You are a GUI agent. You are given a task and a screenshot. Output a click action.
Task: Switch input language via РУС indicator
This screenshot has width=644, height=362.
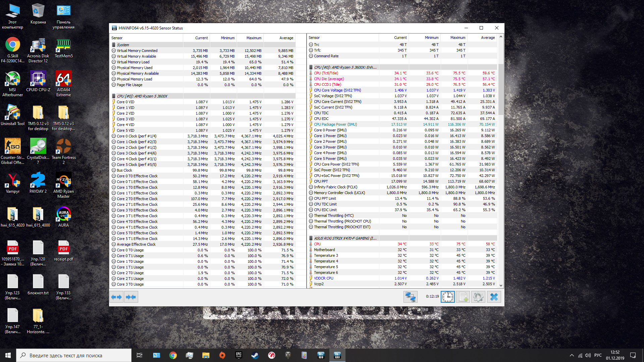coord(598,355)
